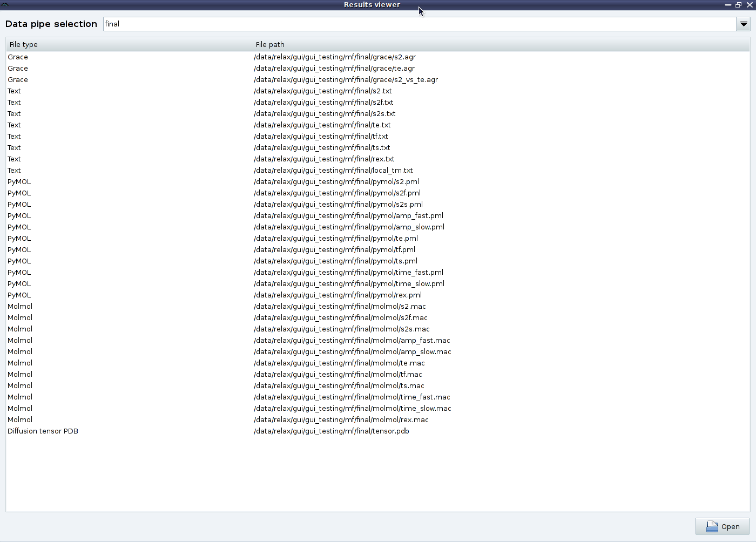Pick the Molmol rex.mac entry
The width and height of the screenshot is (756, 542).
pos(341,419)
